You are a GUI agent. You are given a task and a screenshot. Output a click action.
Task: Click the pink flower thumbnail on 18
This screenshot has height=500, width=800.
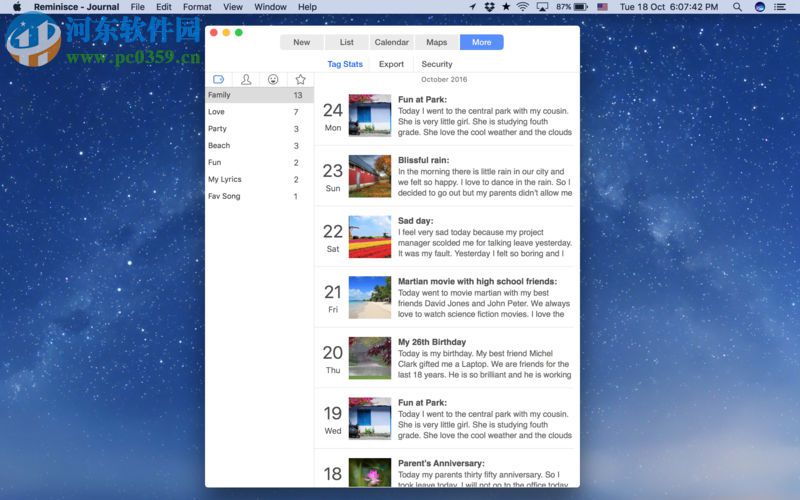tap(370, 472)
